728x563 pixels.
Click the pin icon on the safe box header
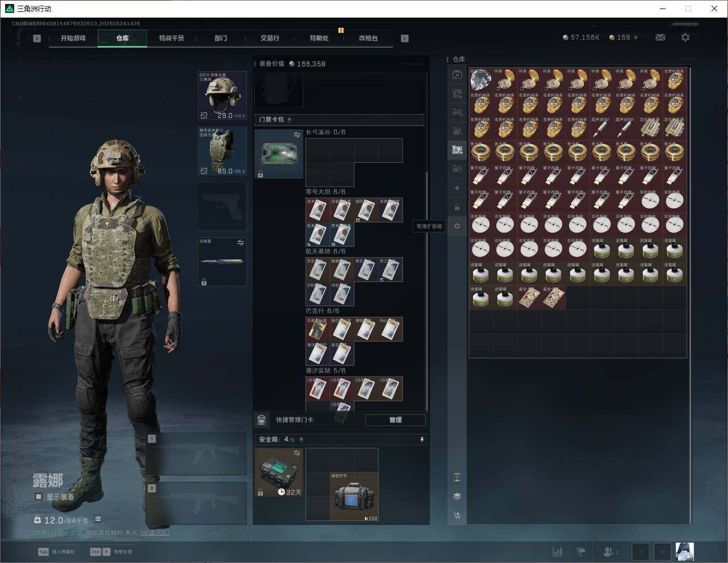tap(421, 439)
